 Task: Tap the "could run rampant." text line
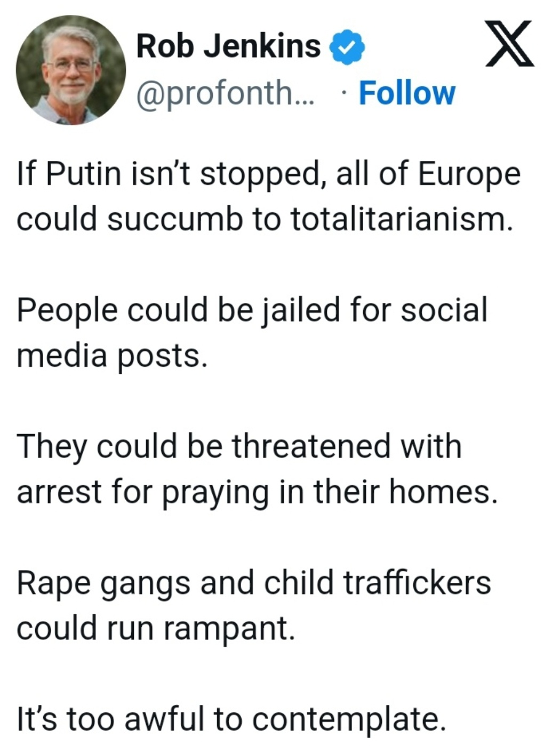tap(155, 628)
